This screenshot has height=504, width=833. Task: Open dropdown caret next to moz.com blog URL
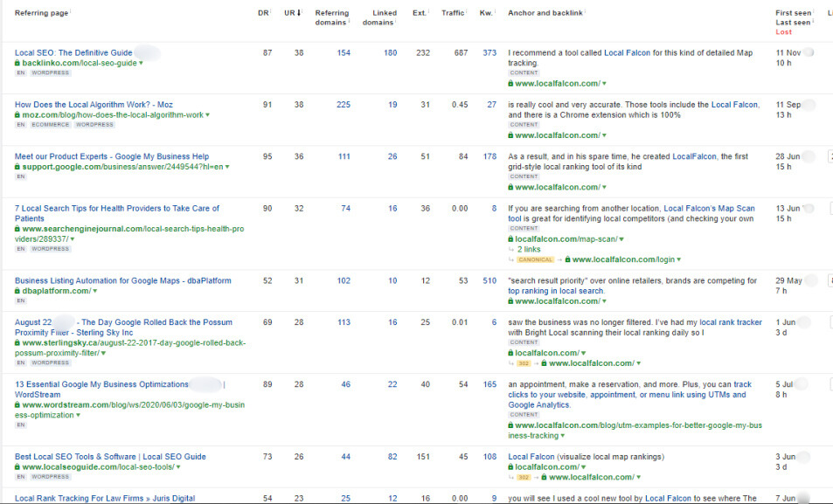click(x=207, y=114)
